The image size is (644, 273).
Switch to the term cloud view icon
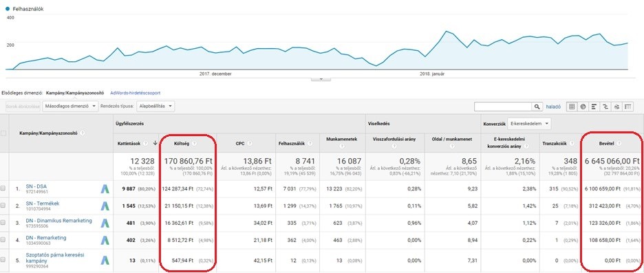point(616,107)
